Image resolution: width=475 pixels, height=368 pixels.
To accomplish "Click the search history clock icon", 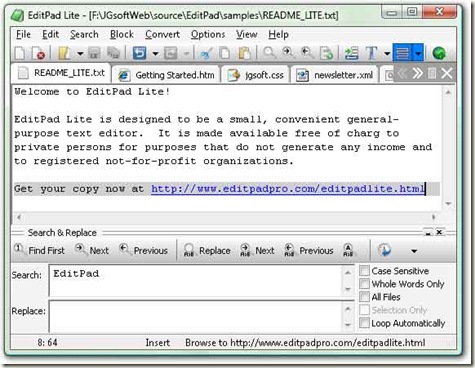I will [x=384, y=250].
